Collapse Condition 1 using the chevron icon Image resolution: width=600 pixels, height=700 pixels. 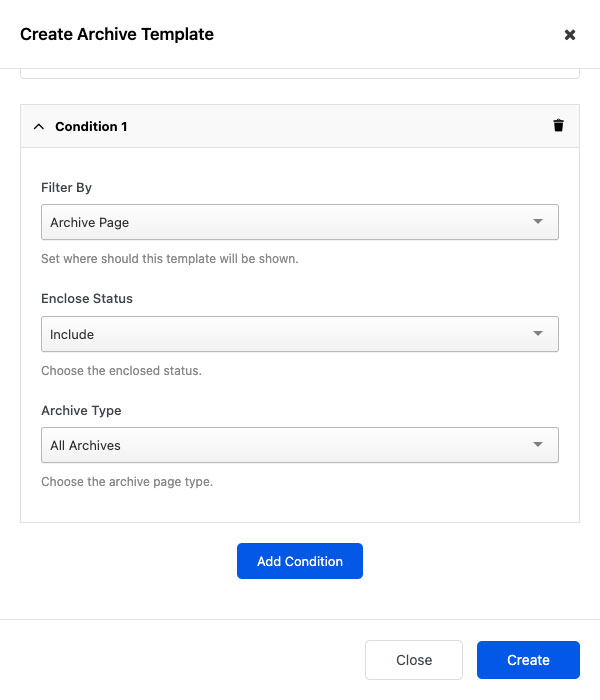39,127
